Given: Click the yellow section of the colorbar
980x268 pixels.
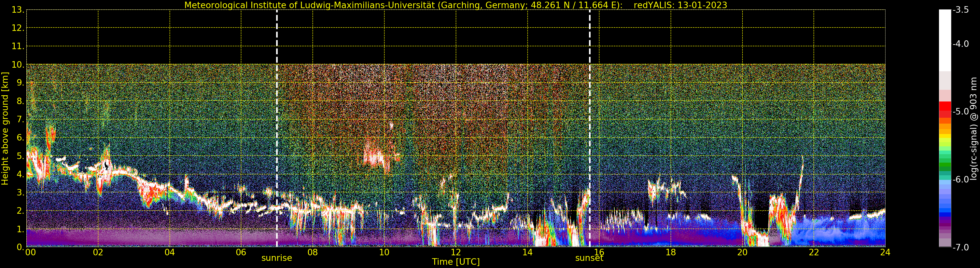Looking at the screenshot, I should point(945,138).
